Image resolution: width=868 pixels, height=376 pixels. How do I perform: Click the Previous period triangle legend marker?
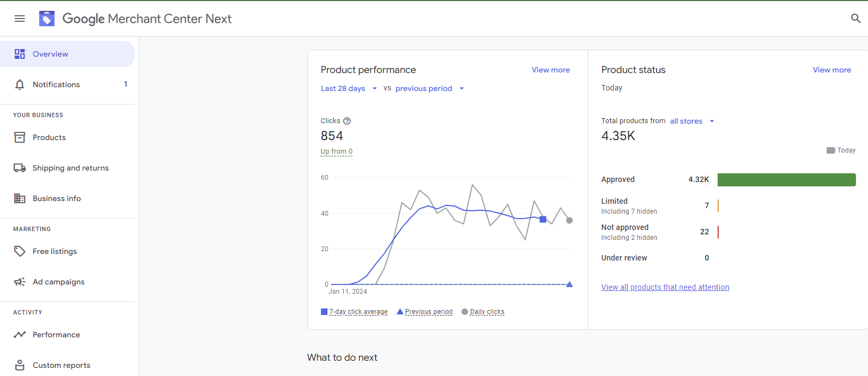(400, 312)
